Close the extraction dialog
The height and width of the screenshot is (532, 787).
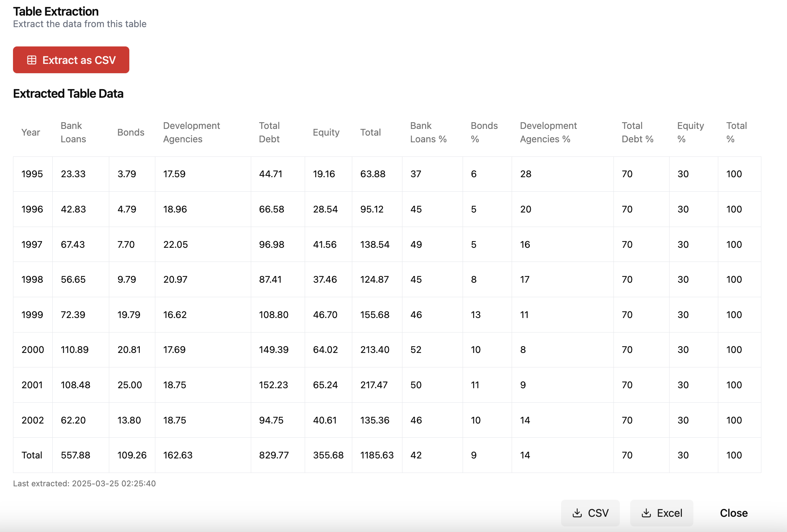point(733,513)
